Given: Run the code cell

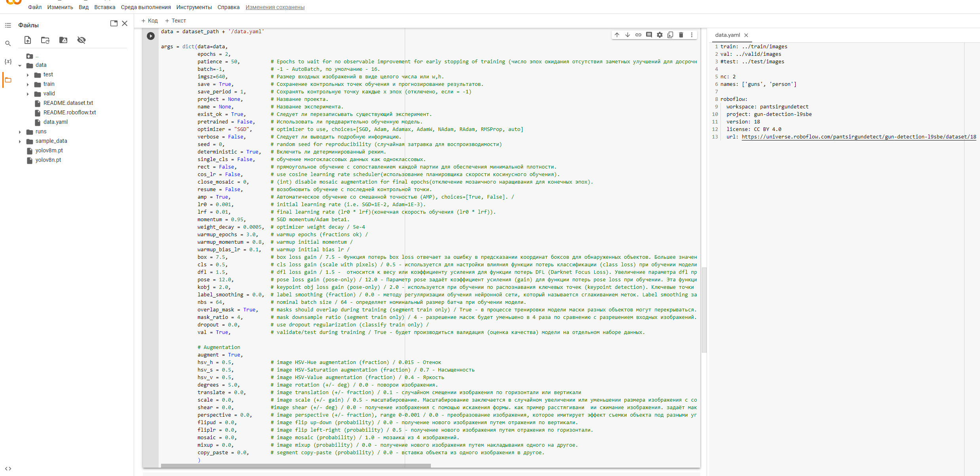Looking at the screenshot, I should point(151,36).
